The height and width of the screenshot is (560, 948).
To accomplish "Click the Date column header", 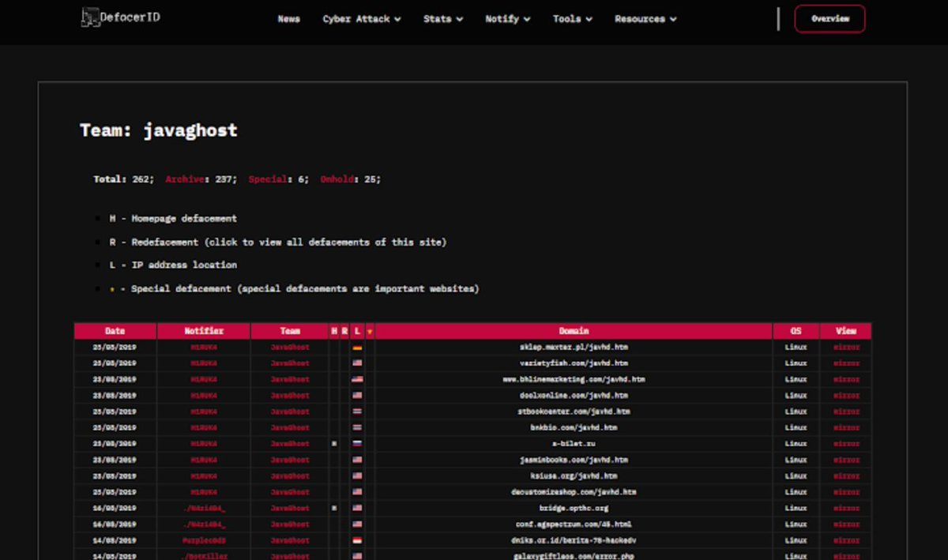I will (x=115, y=331).
